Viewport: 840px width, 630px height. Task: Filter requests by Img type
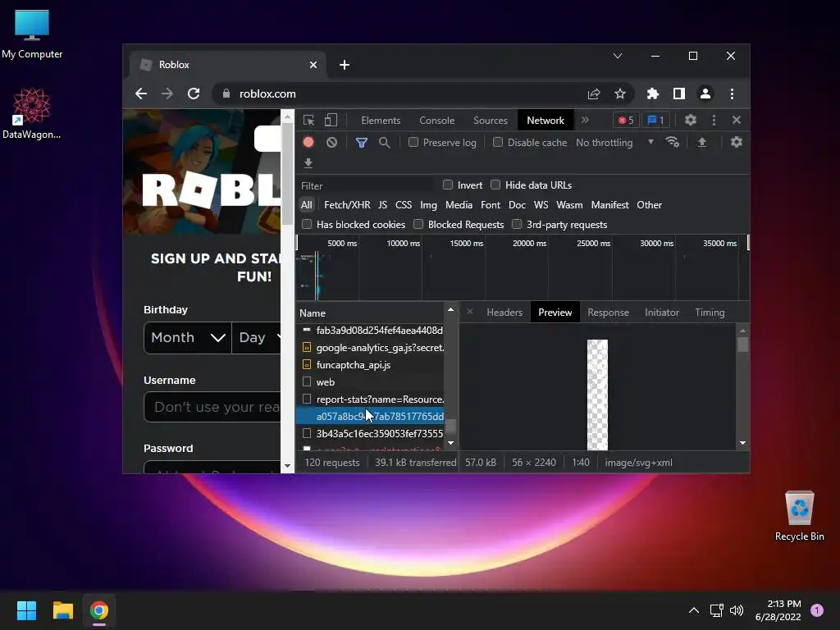[x=428, y=204]
